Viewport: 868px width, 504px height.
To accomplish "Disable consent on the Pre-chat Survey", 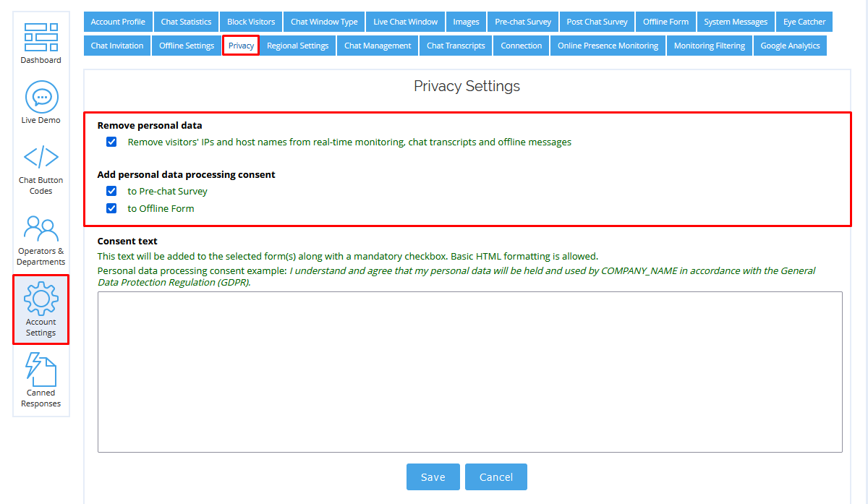I will coord(111,191).
